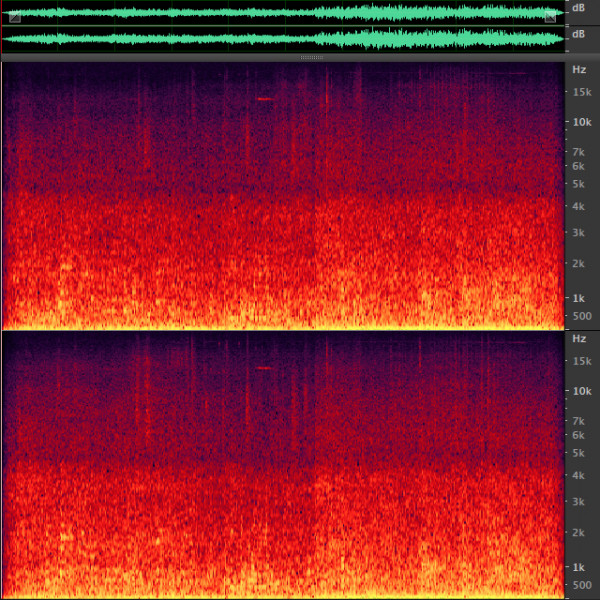Click the bright 14 kHz tone in lower spectrogram

[x=264, y=368]
